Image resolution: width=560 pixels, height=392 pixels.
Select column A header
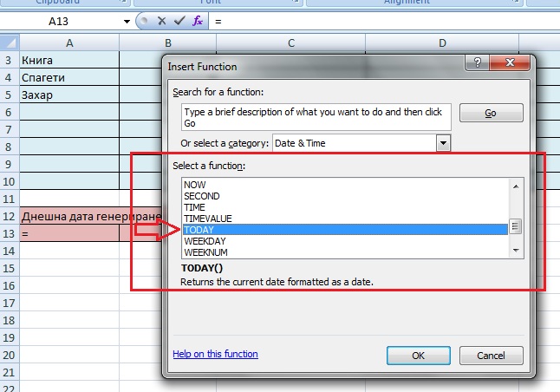pos(69,42)
